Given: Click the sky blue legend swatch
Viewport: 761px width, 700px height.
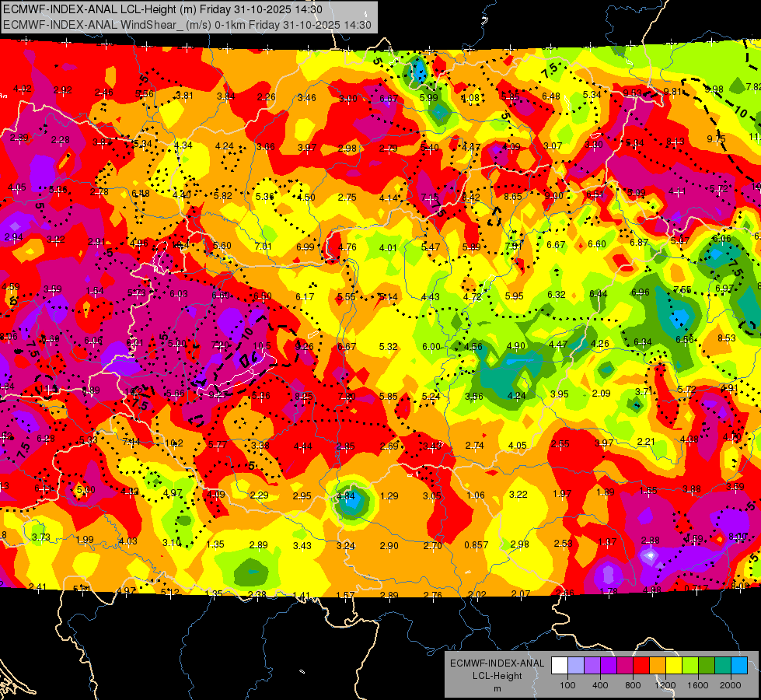Looking at the screenshot, I should [x=738, y=665].
